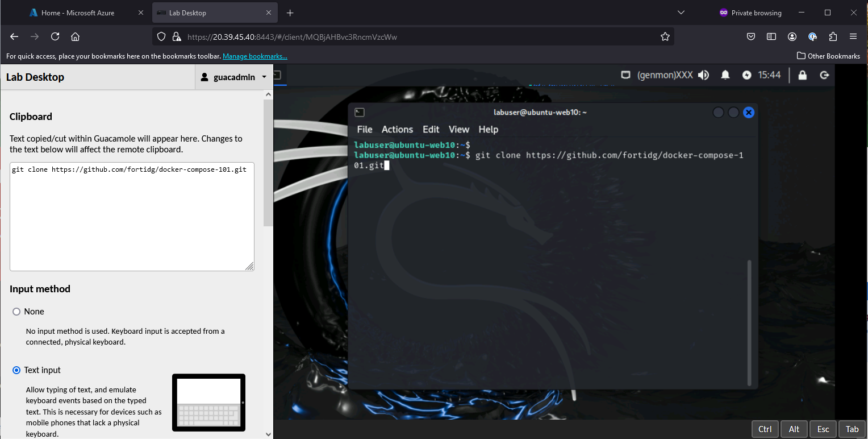Open the list all tabs dropdown

pos(681,13)
